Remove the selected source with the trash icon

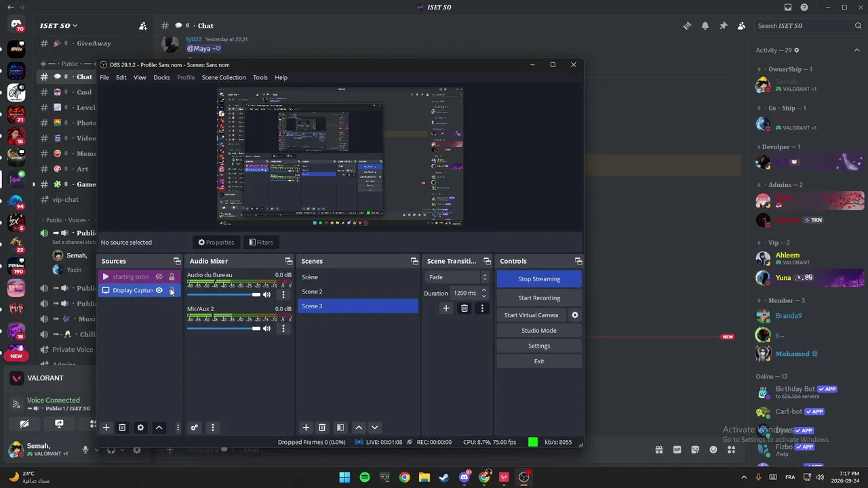[122, 428]
